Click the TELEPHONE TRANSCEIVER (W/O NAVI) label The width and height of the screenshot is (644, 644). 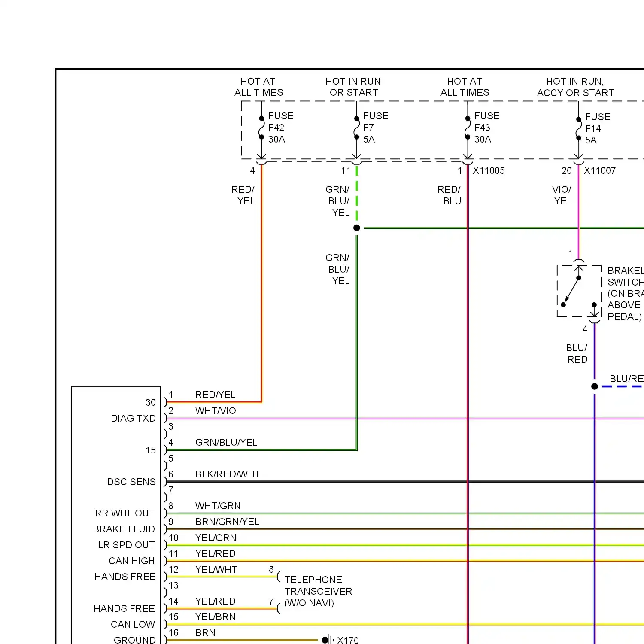coord(318,591)
